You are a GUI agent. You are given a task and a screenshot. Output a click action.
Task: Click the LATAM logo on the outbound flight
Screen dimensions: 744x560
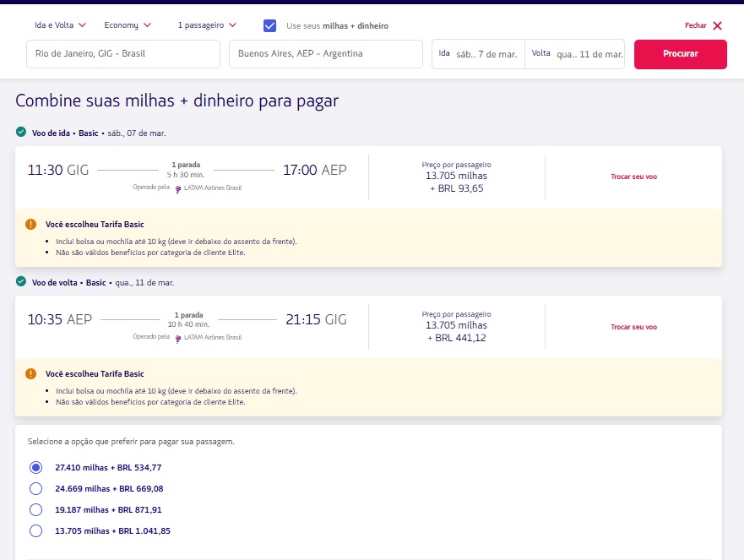click(x=178, y=188)
